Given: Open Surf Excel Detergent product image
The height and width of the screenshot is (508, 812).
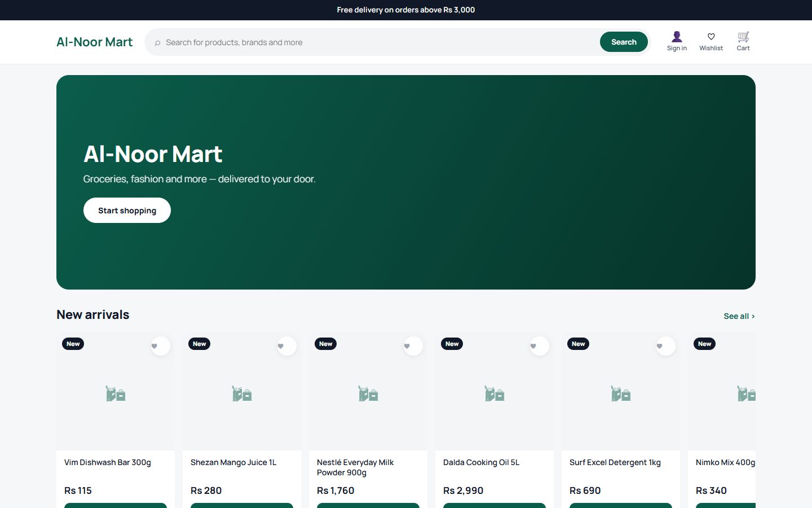Looking at the screenshot, I should click(621, 391).
